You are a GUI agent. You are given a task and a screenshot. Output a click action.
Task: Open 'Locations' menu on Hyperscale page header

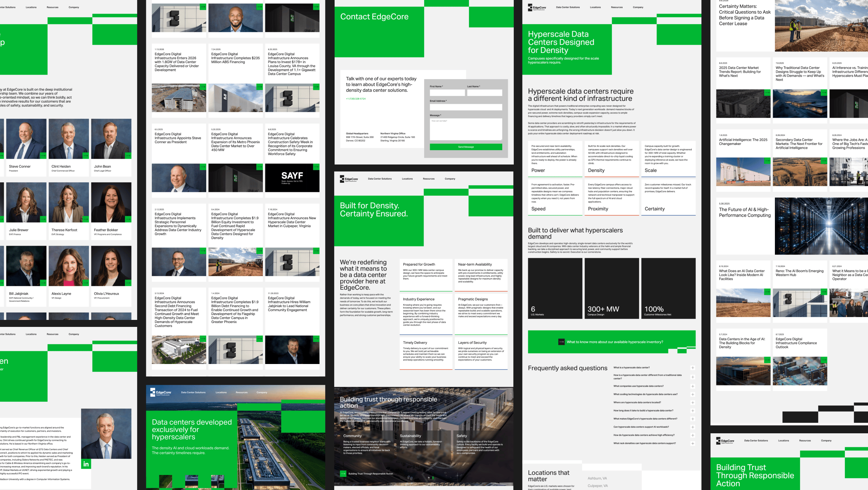point(595,7)
